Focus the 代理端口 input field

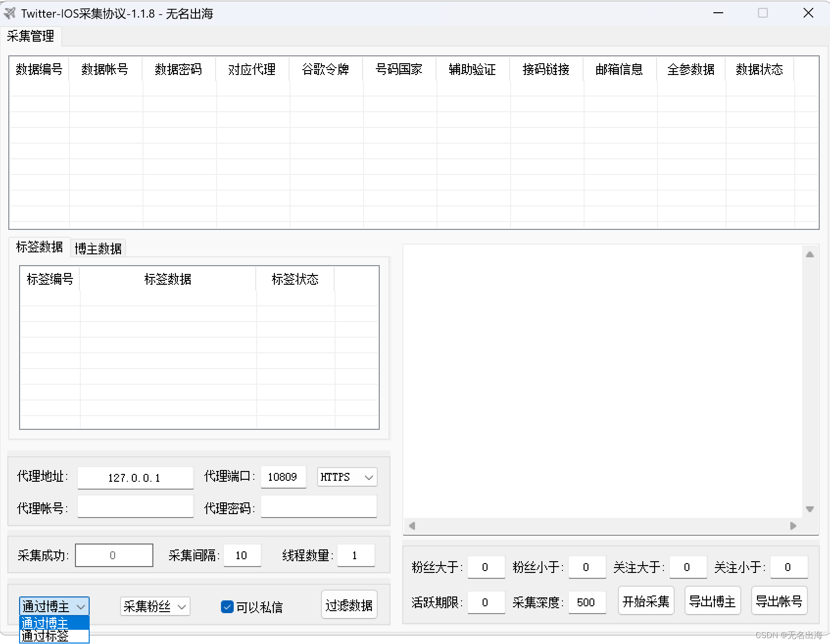[x=283, y=477]
